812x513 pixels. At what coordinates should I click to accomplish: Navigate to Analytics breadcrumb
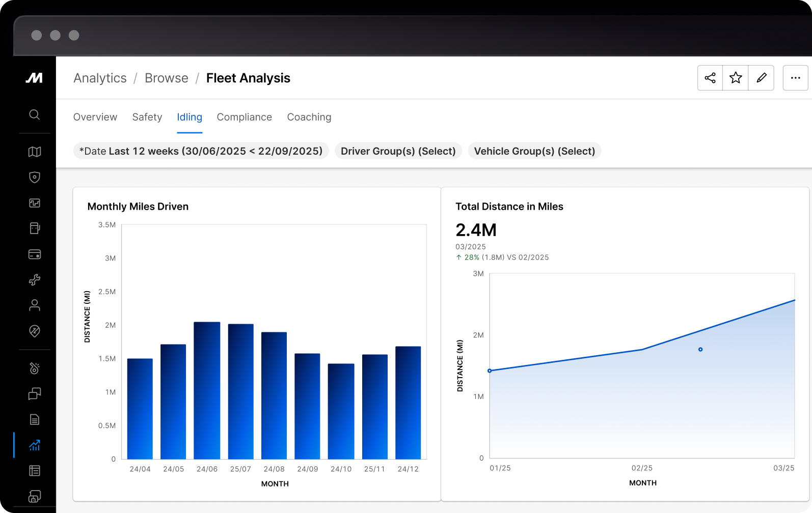point(100,78)
